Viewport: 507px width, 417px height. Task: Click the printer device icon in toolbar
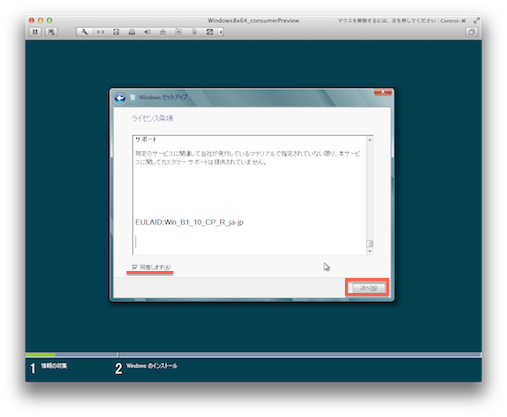tap(163, 32)
